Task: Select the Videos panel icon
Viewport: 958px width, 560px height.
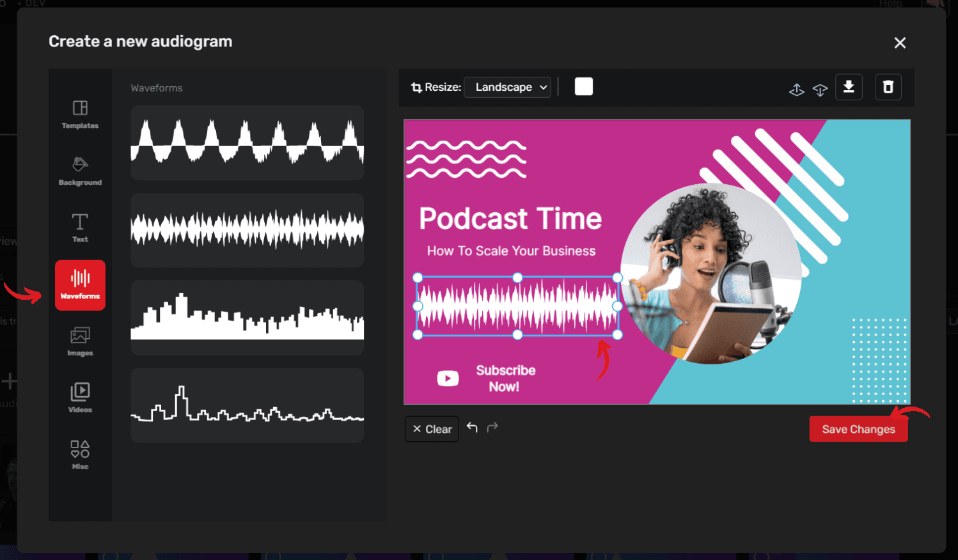Action: [80, 397]
